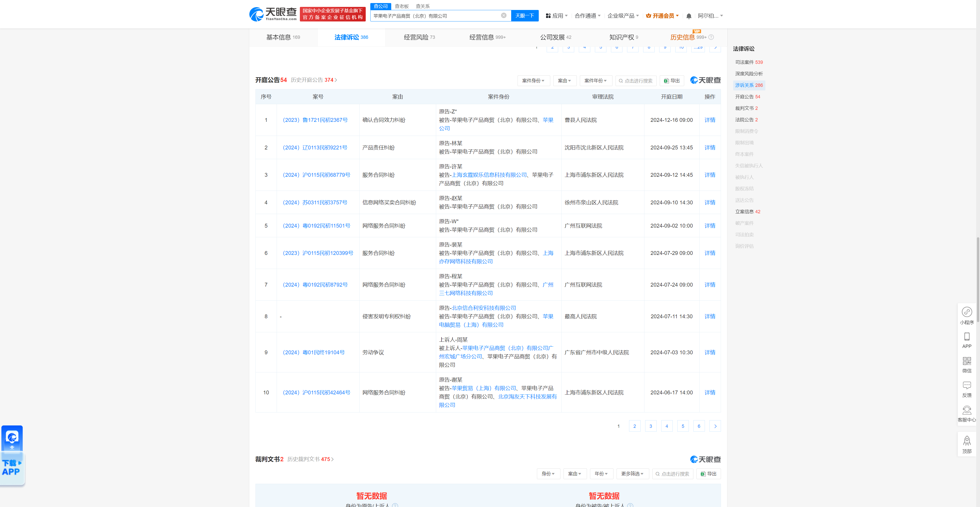This screenshot has height=507, width=980.
Task: Open the 案件年份 filter dropdown
Action: tap(596, 81)
